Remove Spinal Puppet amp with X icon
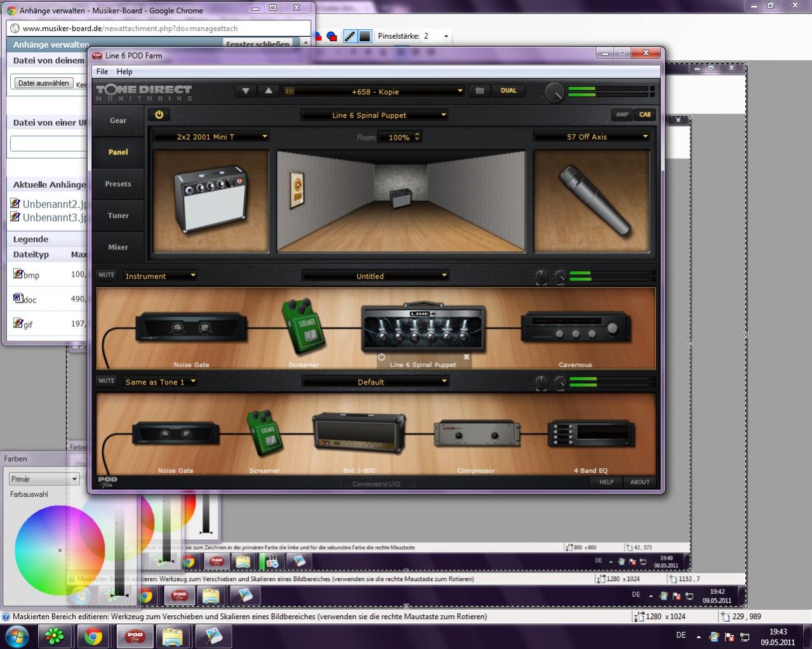The height and width of the screenshot is (649, 812). 467,357
